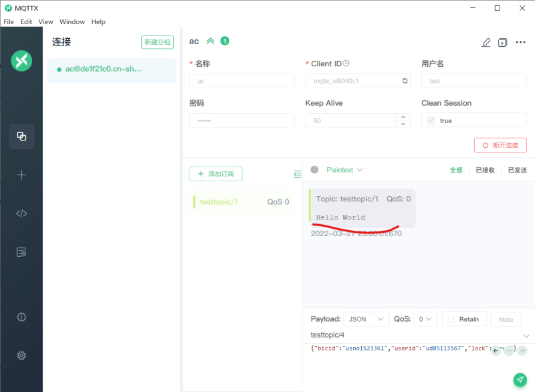Filter to received messages 已接收
Image resolution: width=535 pixels, height=392 pixels.
point(486,170)
